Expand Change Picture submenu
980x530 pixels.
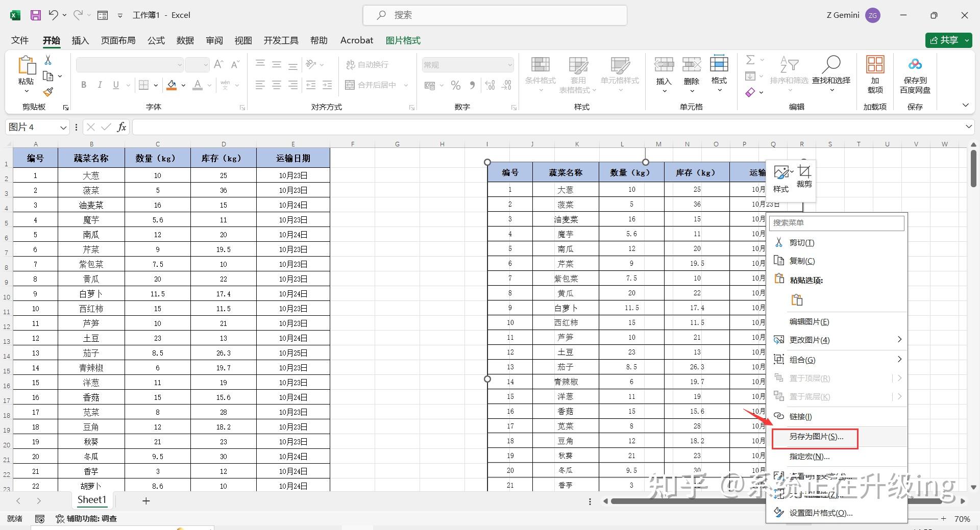coord(899,340)
